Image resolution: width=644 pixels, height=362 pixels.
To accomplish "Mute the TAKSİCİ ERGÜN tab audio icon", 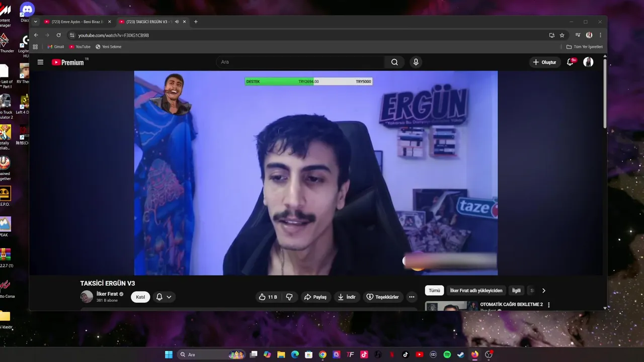I will tap(177, 22).
